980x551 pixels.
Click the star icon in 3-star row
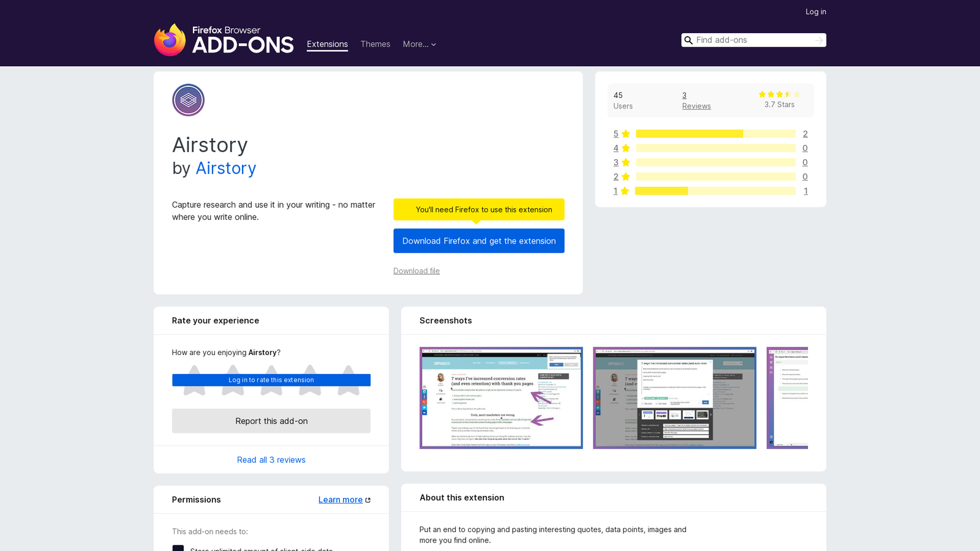625,162
